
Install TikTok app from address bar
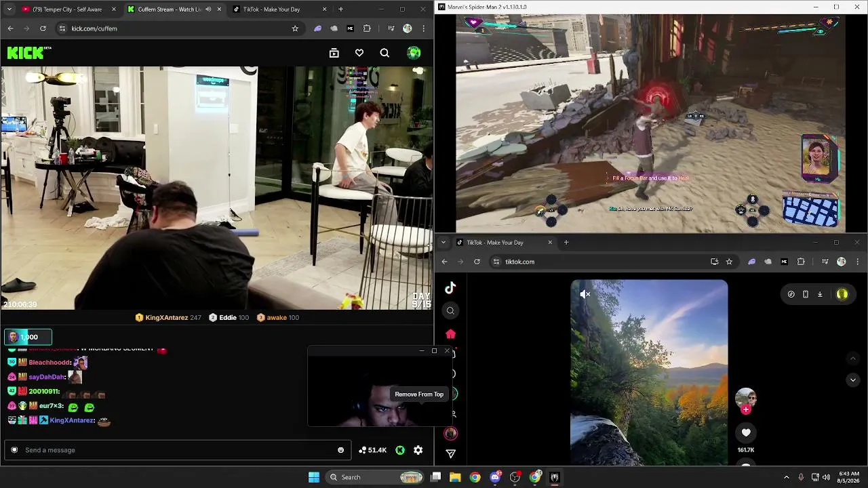(x=714, y=262)
